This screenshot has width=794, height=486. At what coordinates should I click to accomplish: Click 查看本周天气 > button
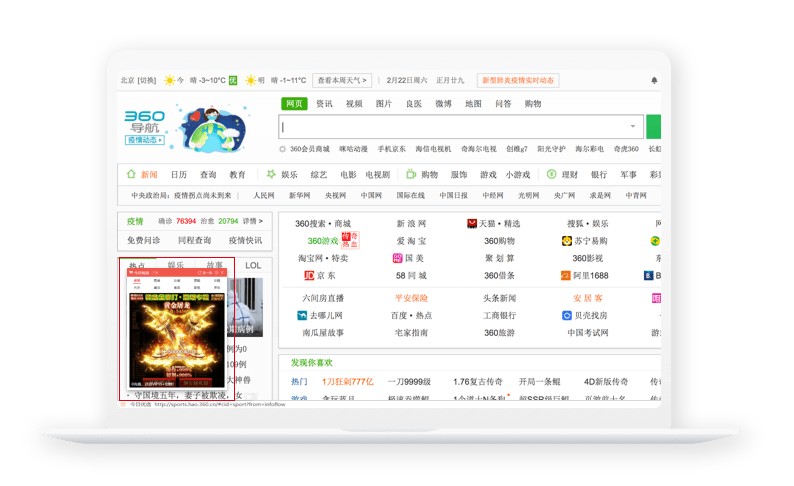pos(342,80)
